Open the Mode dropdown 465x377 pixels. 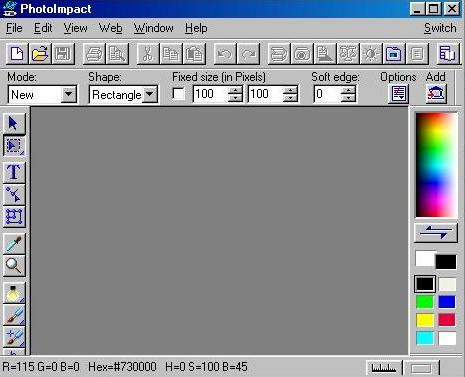tap(68, 94)
